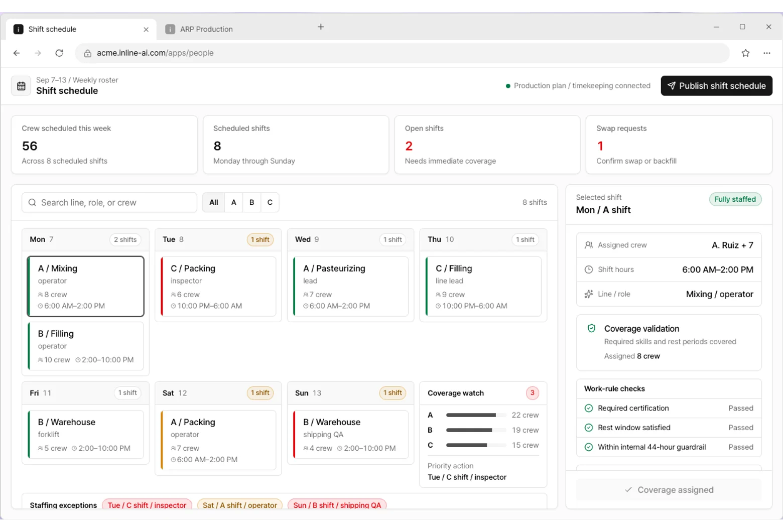This screenshot has height=532, width=783.
Task: Select the Friday B / Warehouse forklift card
Action: click(x=85, y=435)
